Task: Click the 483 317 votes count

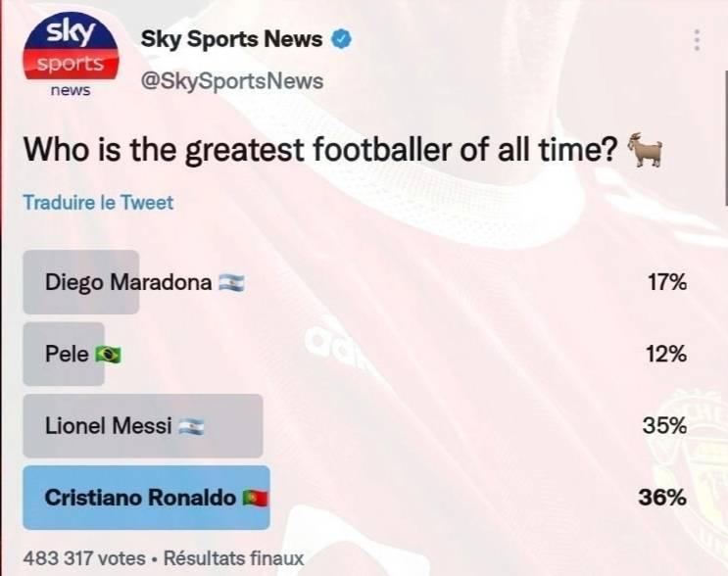Action: 84,558
